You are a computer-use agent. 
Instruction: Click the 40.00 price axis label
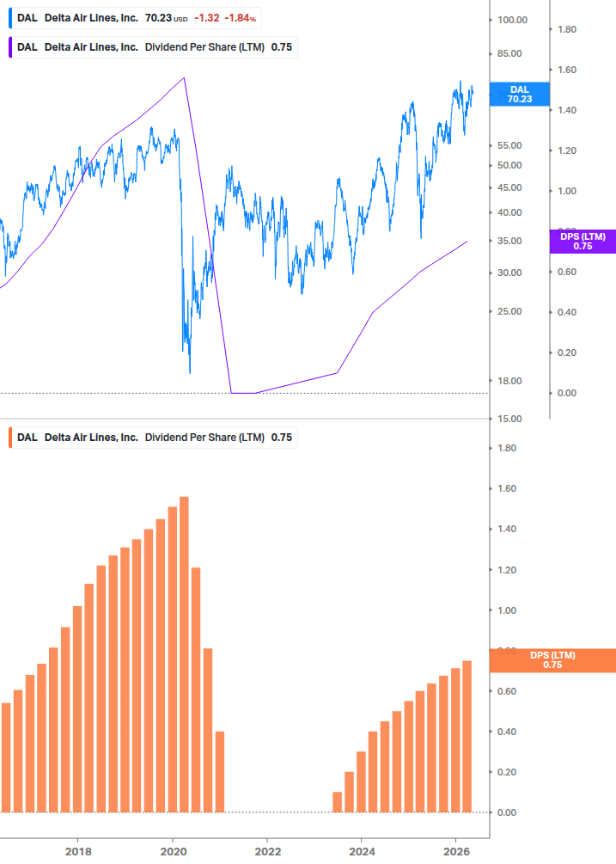(509, 212)
